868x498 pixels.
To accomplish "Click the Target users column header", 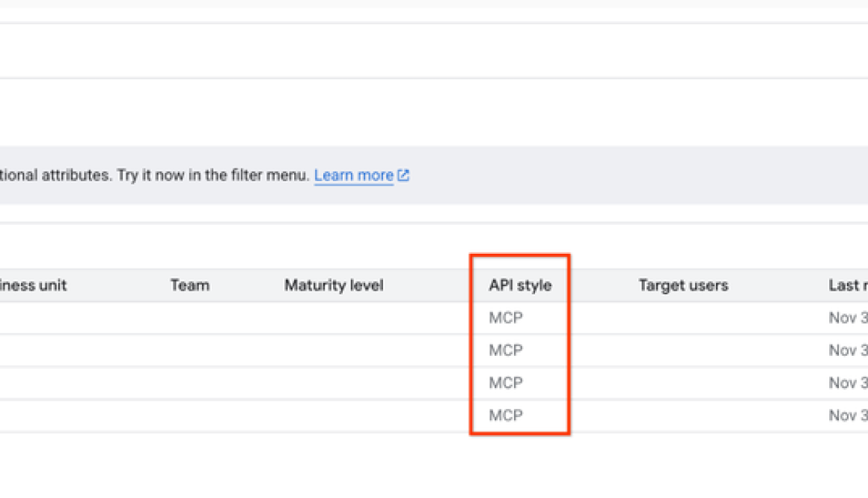I will coord(682,285).
